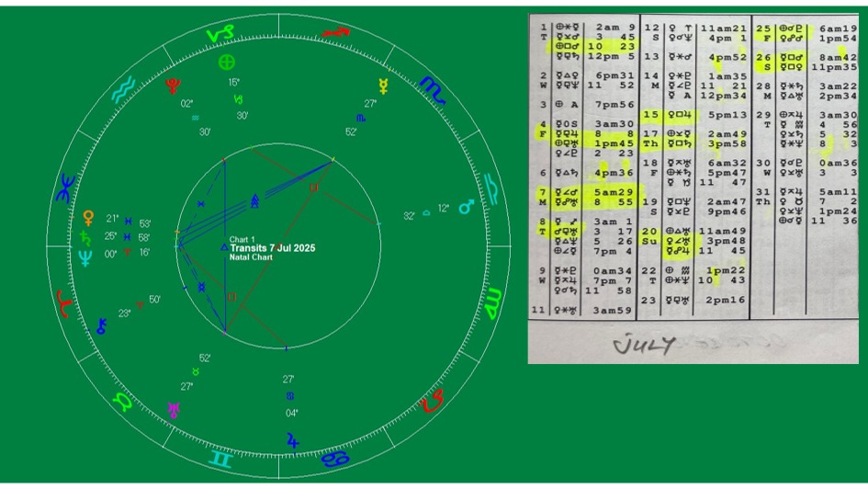Screen dimensions: 868x489
Task: Click the '04'' minutes above Jupiter
Action: [x=292, y=413]
